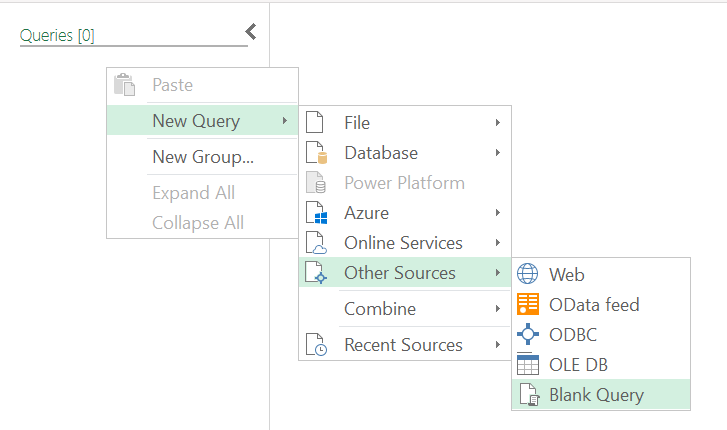The width and height of the screenshot is (727, 430).
Task: Select the OLE DB source option
Action: tap(601, 365)
